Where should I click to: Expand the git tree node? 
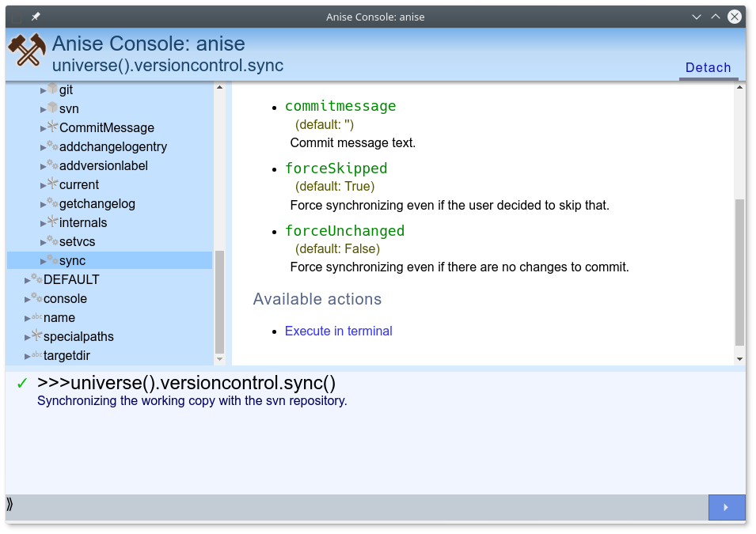coord(43,90)
